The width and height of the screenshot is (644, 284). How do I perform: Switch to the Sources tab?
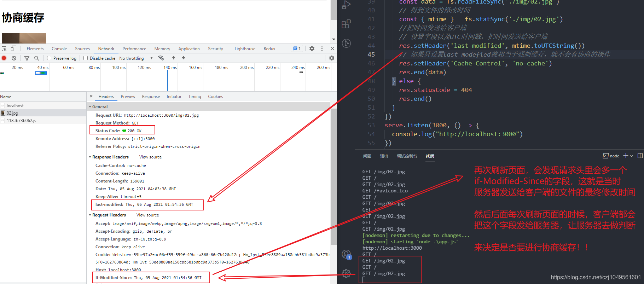point(82,49)
